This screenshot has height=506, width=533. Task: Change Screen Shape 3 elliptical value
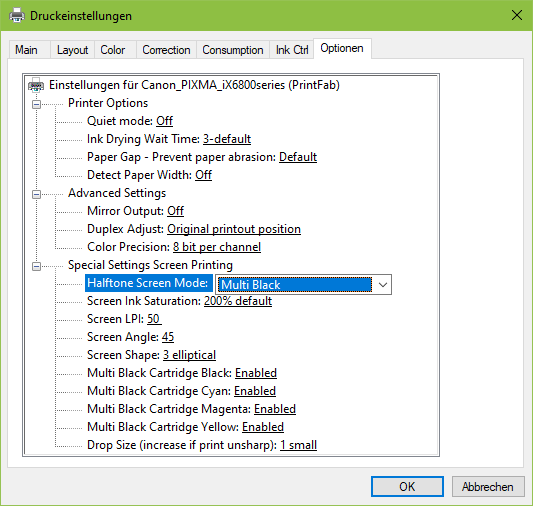point(189,355)
